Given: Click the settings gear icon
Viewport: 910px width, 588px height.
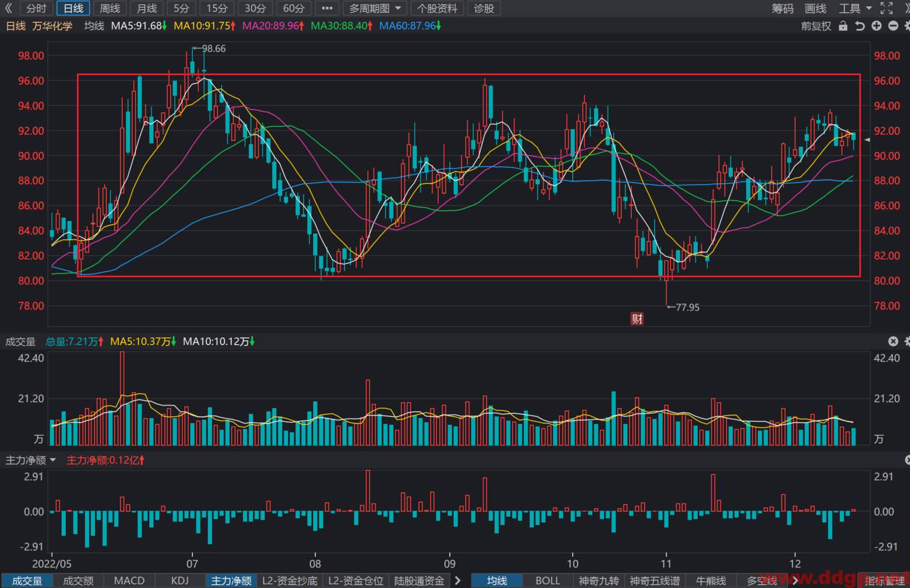Looking at the screenshot, I should [907, 26].
